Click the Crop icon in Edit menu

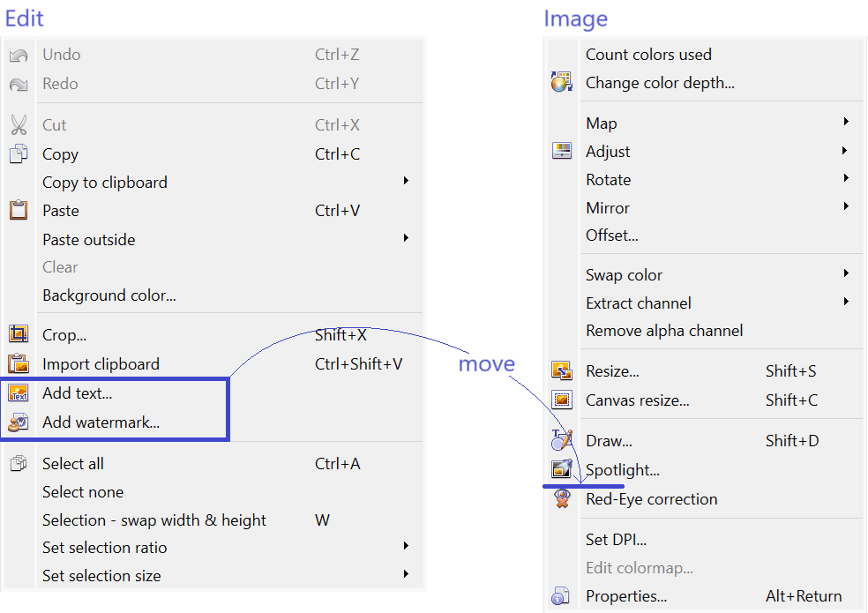[x=19, y=334]
